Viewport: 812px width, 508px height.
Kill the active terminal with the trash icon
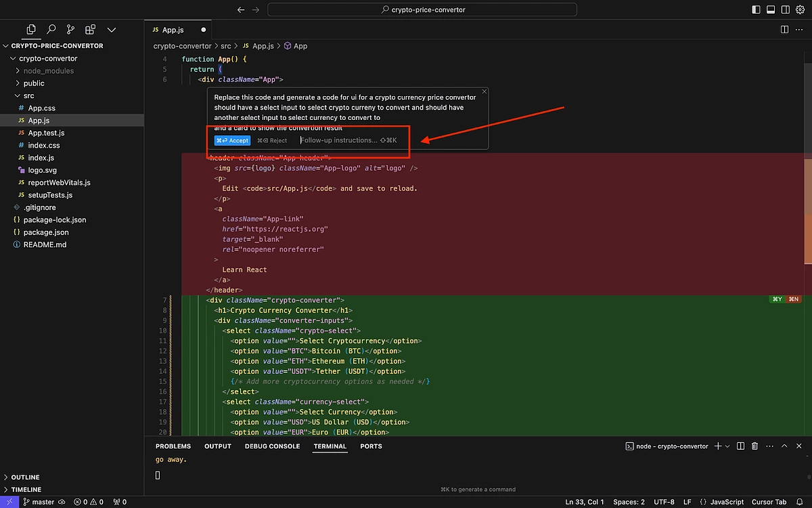pyautogui.click(x=754, y=446)
